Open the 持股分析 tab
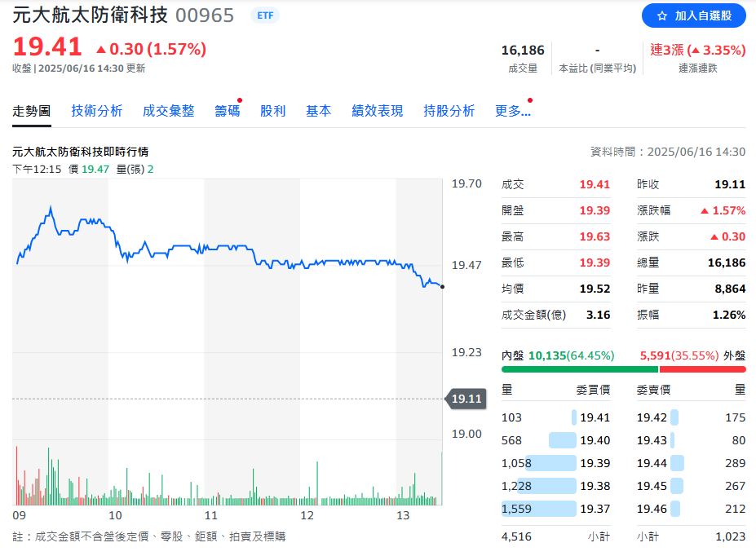 [449, 111]
